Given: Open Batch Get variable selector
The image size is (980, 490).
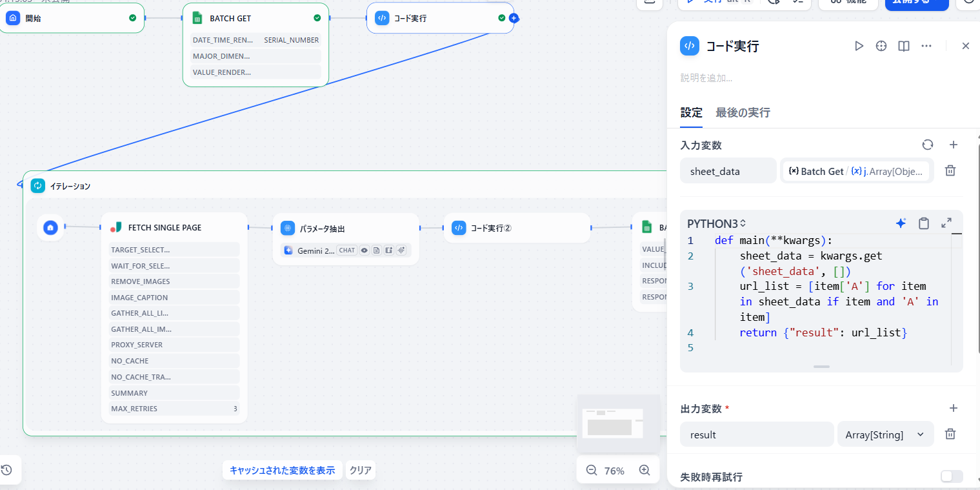Looking at the screenshot, I should pyautogui.click(x=856, y=171).
